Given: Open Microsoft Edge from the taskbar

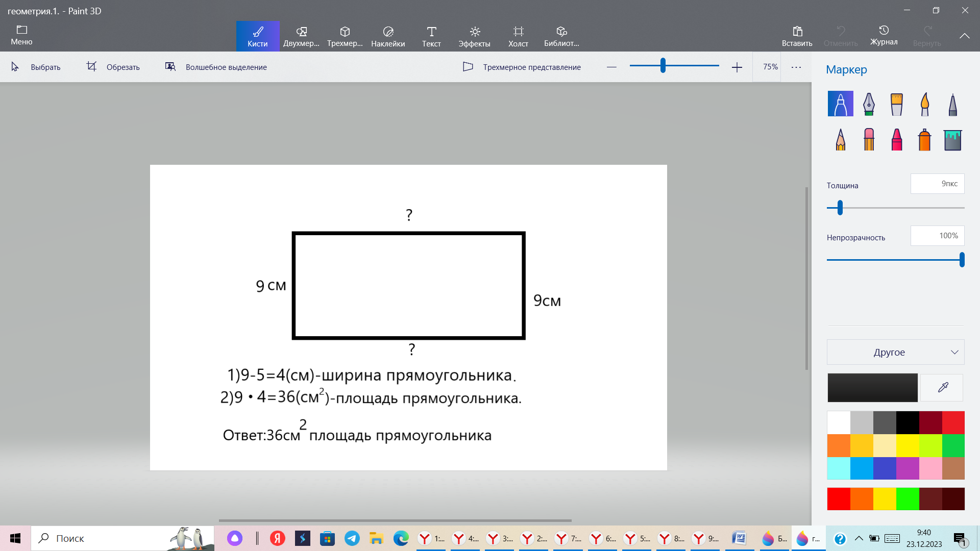Looking at the screenshot, I should (401, 538).
